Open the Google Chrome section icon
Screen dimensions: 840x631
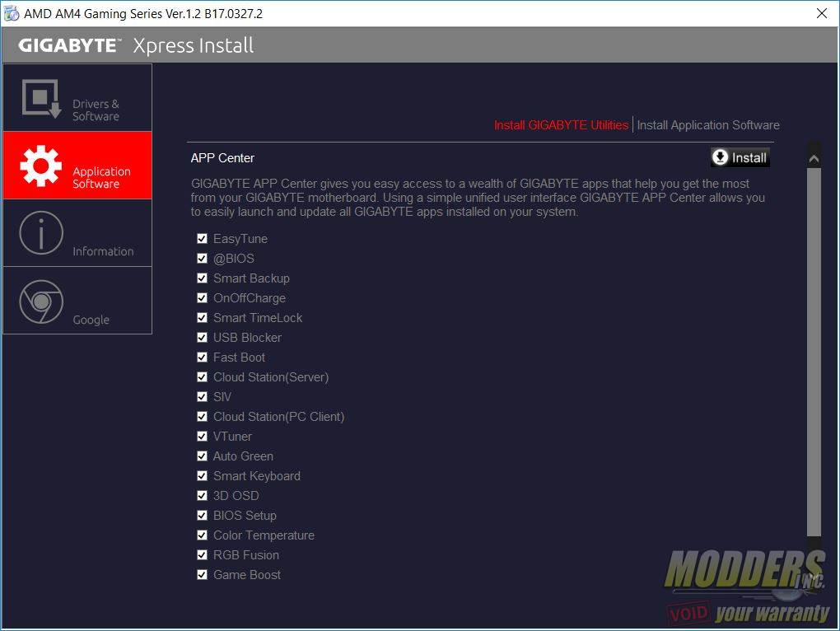click(x=41, y=301)
